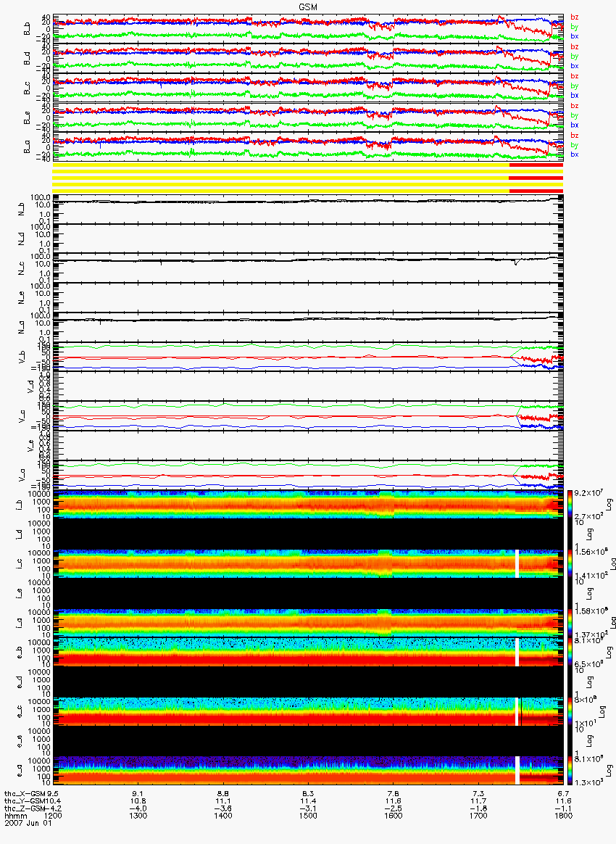Click red bz legend of B_e panel
The height and width of the screenshot is (844, 616).
pos(574,106)
